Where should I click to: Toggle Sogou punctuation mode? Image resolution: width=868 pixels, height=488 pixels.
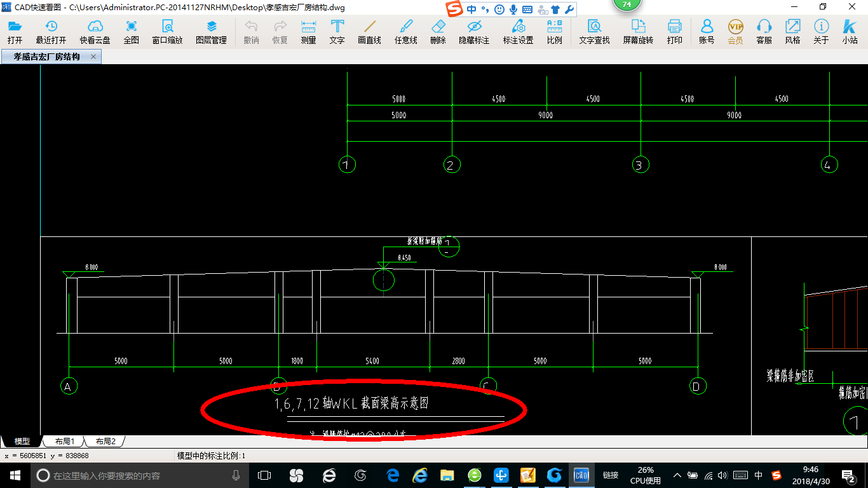pos(485,10)
